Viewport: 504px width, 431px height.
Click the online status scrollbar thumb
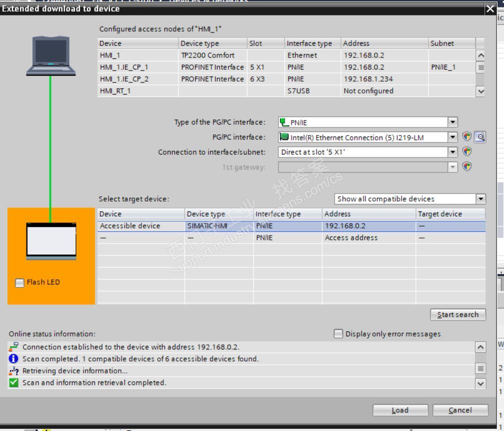(480, 368)
